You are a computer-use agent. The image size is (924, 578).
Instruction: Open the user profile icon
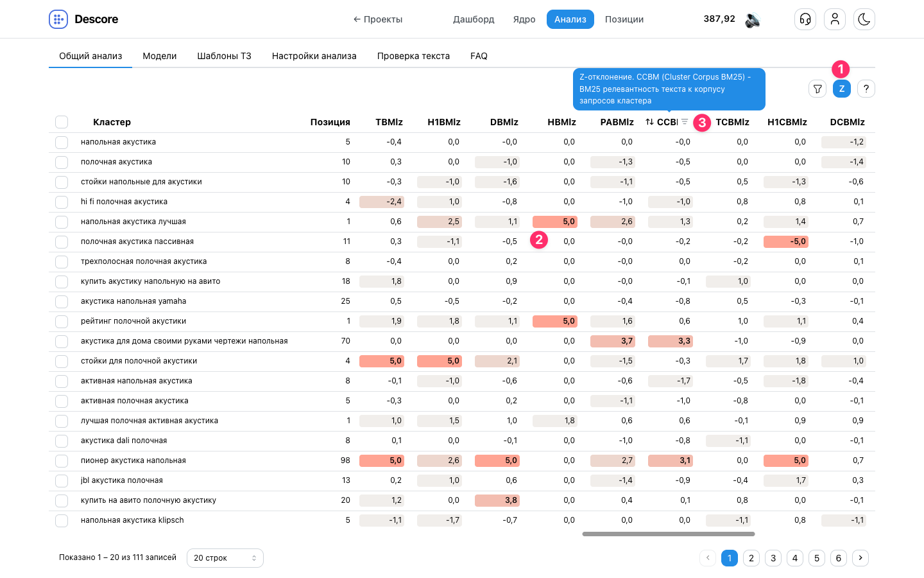[x=835, y=19]
